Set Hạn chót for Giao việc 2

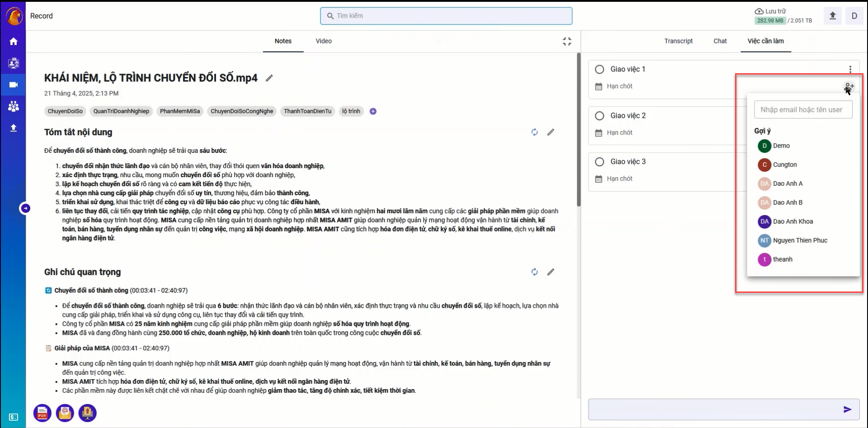(614, 133)
